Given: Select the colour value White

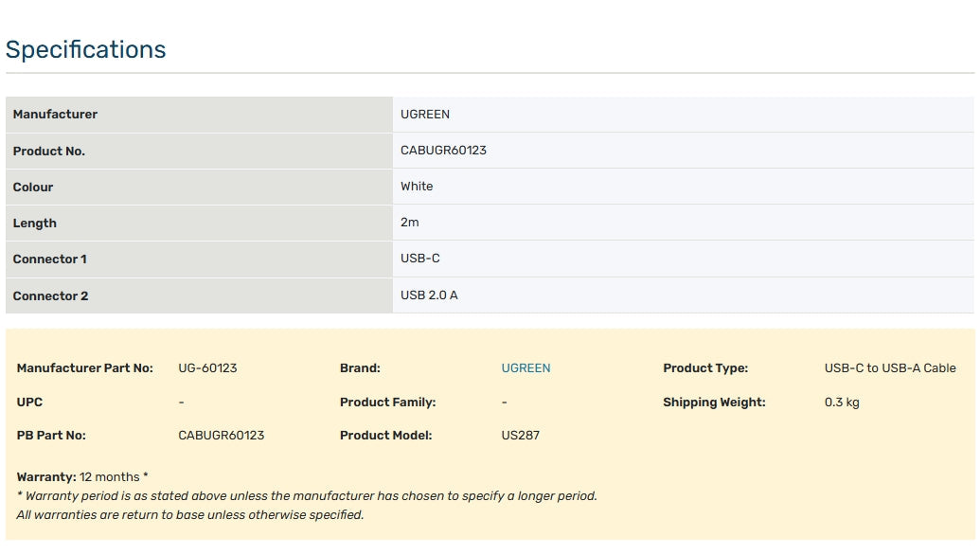Looking at the screenshot, I should pos(417,187).
